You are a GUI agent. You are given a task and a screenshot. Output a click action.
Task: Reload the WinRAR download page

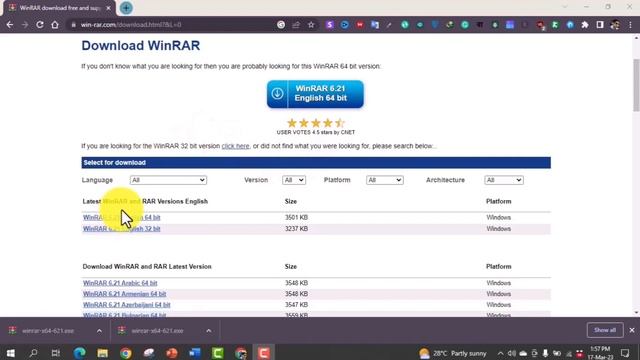(x=40, y=25)
